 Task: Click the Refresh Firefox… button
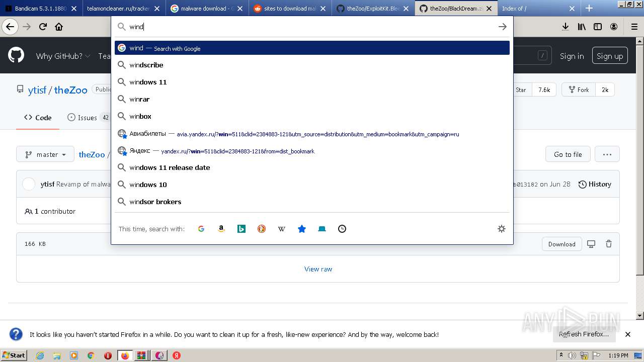pos(584,334)
